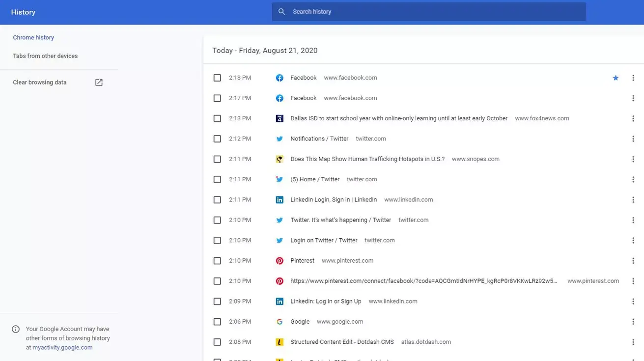Select Chrome history in the sidebar
This screenshot has height=361, width=644.
coord(33,37)
